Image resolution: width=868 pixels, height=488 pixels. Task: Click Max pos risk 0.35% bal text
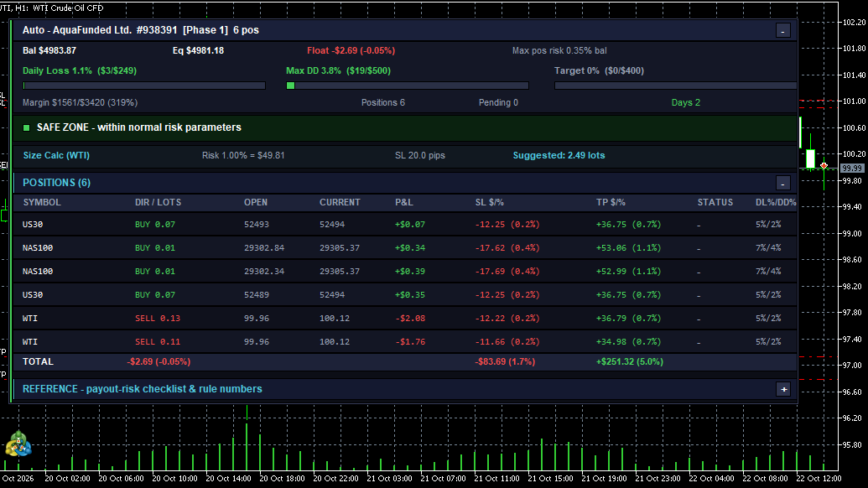point(559,50)
